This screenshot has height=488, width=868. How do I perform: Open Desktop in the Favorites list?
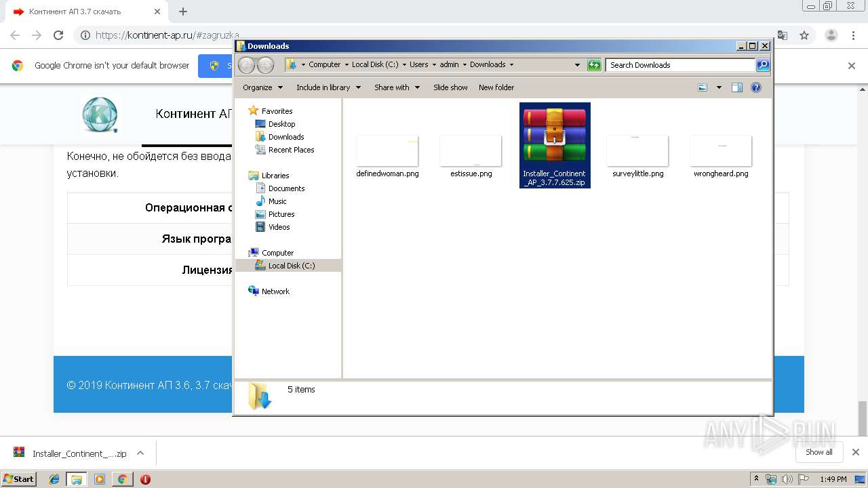coord(281,124)
